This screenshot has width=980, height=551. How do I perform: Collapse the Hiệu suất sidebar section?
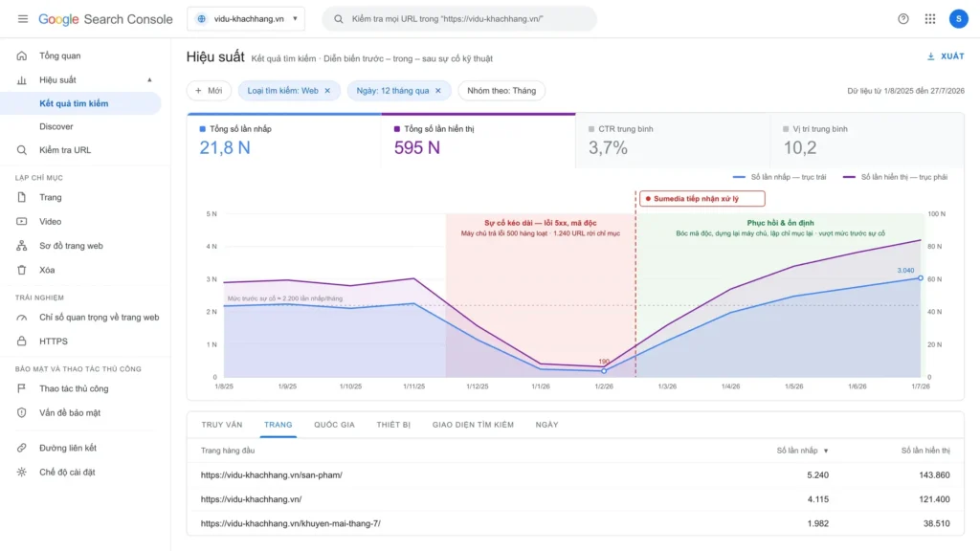149,80
